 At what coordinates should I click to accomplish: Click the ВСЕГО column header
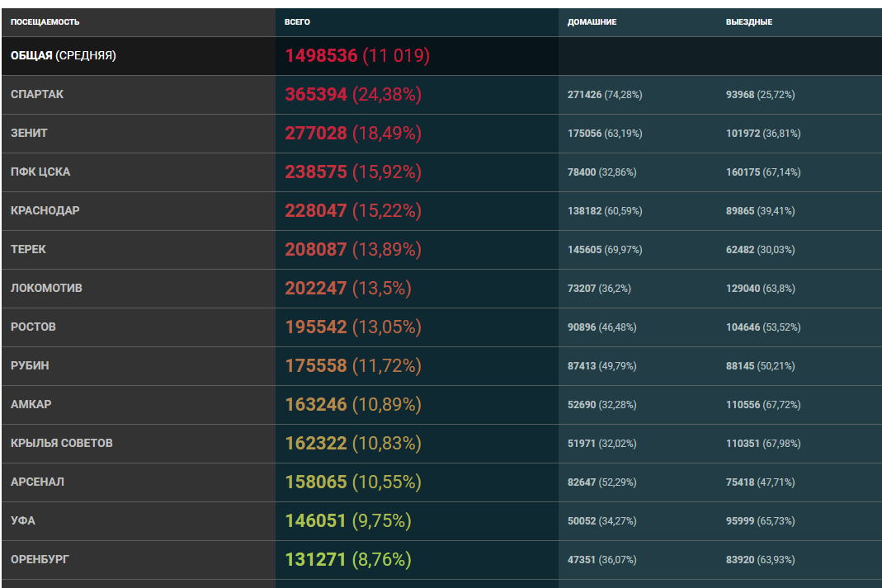click(297, 22)
